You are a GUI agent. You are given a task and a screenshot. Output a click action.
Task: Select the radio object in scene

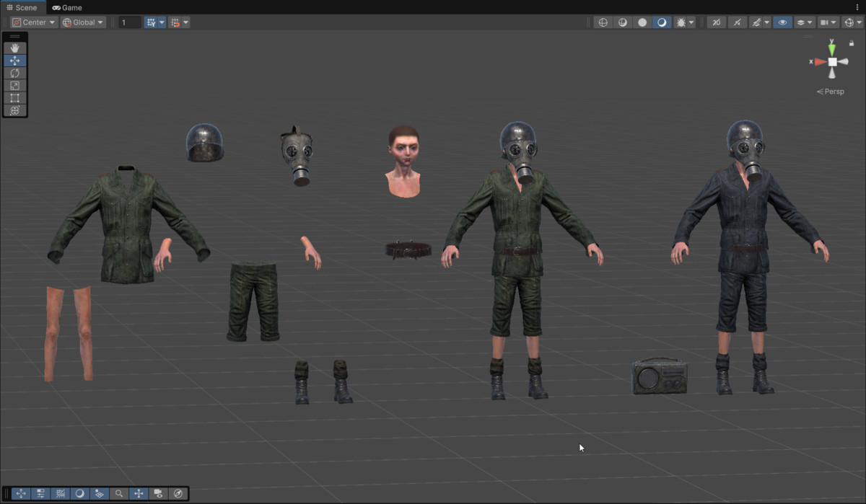(660, 376)
